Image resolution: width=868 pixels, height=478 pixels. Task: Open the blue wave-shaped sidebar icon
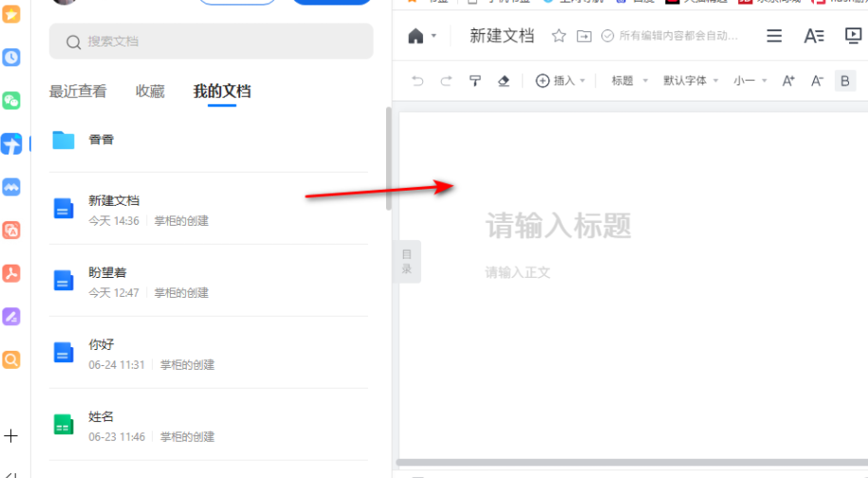pos(11,187)
